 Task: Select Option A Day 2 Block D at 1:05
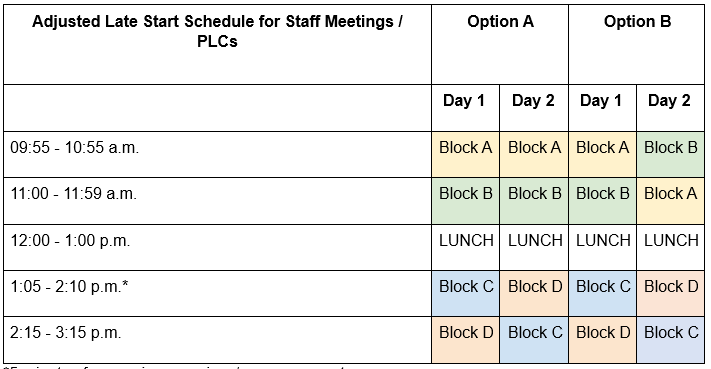pos(534,294)
